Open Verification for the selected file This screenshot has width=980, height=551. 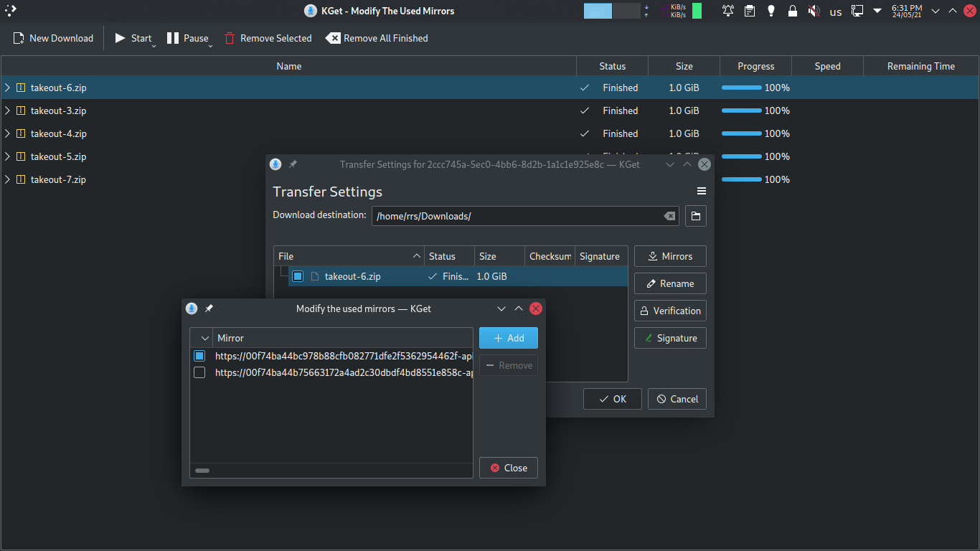pos(670,311)
